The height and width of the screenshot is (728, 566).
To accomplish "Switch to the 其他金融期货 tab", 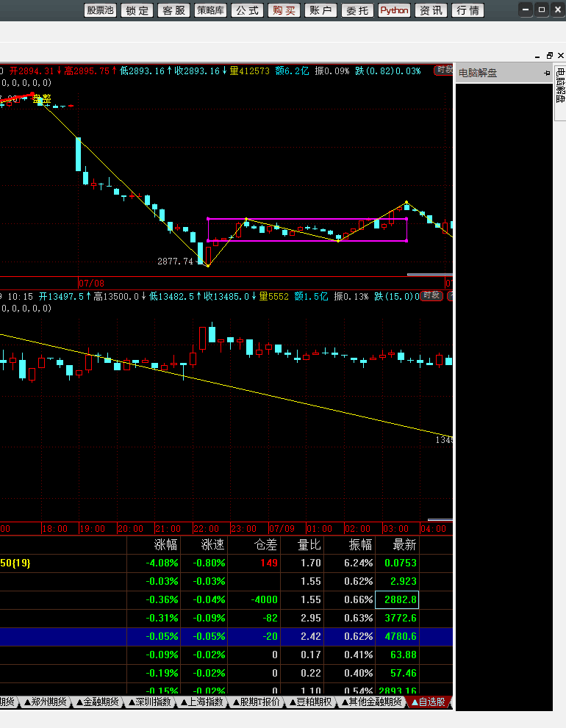I will pyautogui.click(x=371, y=702).
